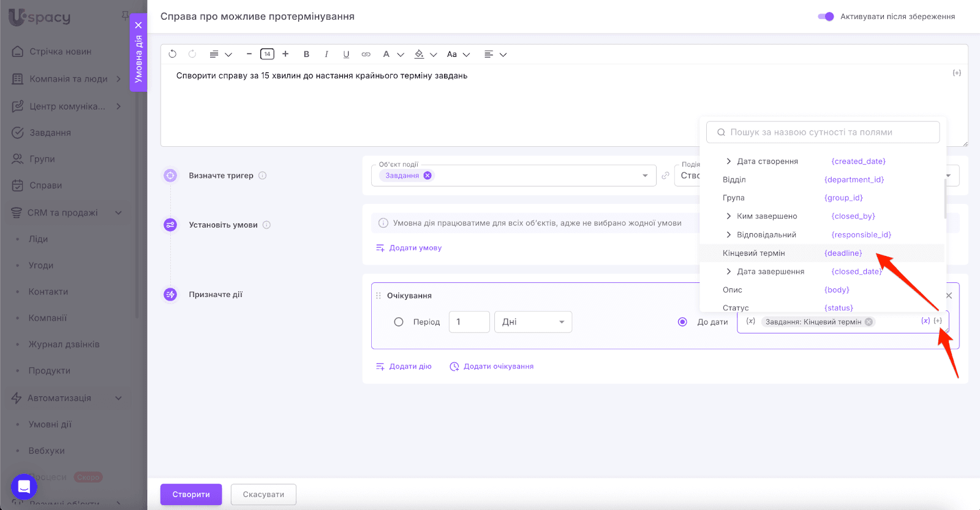Expand the Відповідальний field group

728,235
